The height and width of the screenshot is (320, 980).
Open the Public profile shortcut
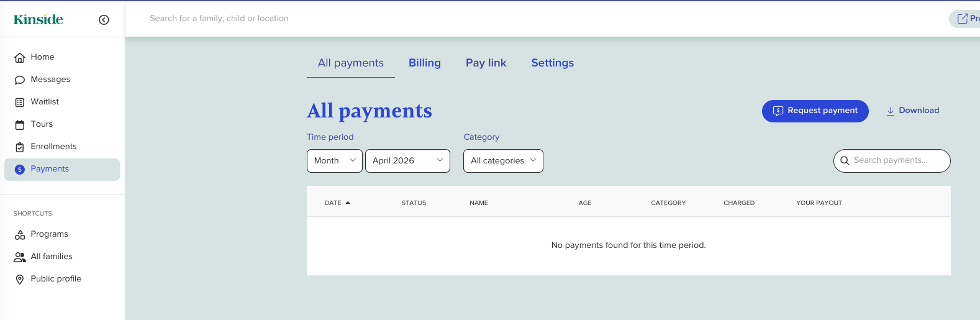pyautogui.click(x=62, y=279)
